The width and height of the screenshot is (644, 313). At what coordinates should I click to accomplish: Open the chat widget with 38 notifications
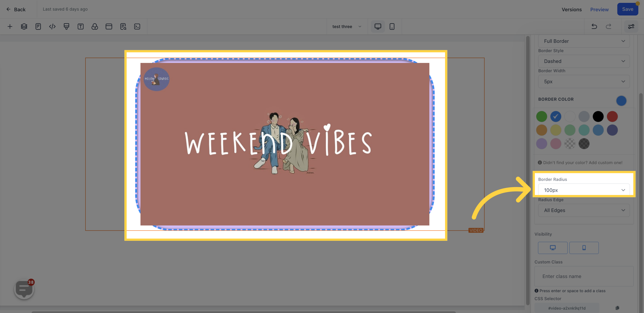24,289
